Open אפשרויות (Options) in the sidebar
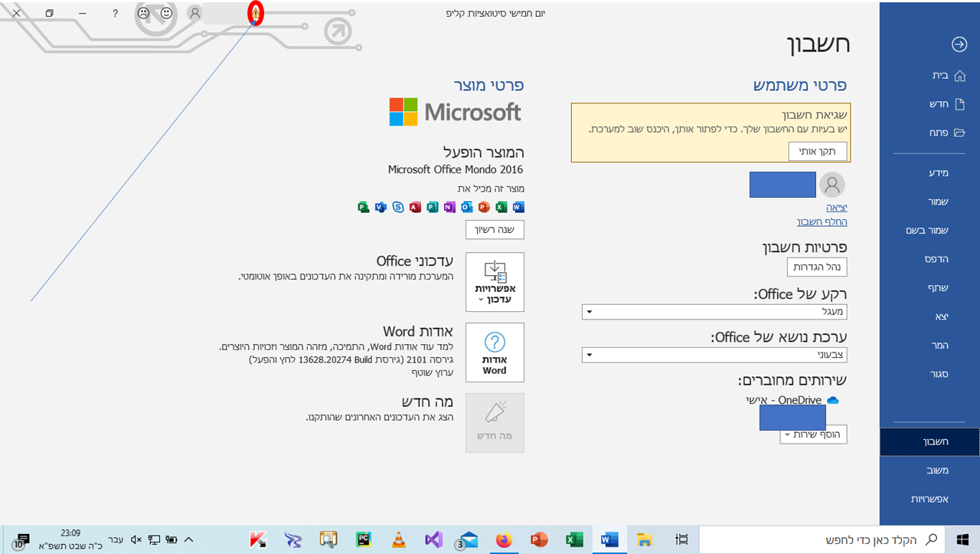 (x=929, y=499)
